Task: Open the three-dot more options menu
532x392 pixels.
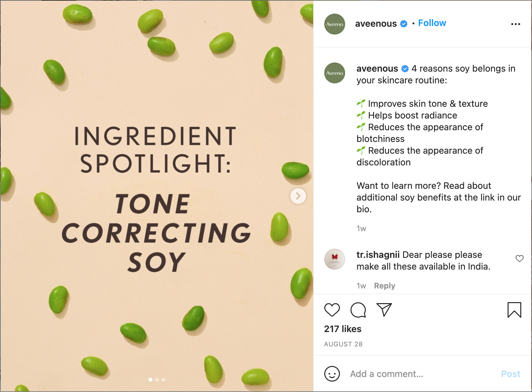Action: point(515,24)
